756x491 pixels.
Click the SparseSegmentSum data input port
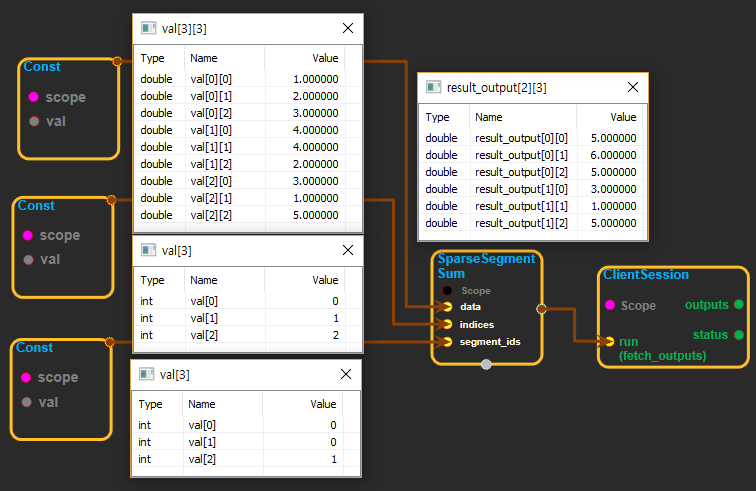(x=447, y=307)
